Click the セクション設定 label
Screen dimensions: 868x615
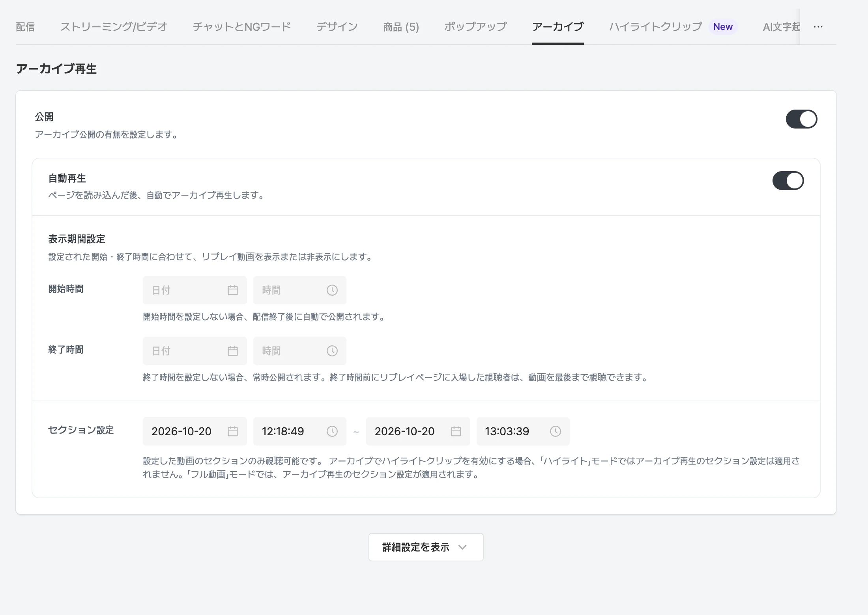pos(81,430)
